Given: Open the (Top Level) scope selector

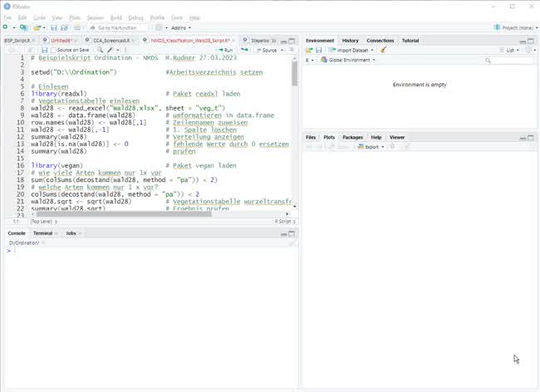Looking at the screenshot, I should (x=44, y=221).
